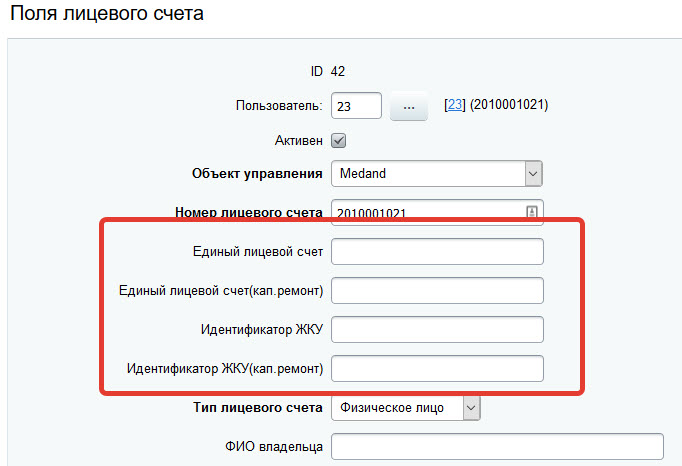The height and width of the screenshot is (466, 682).
Task: Click the text (2010001021) beside user link
Action: coord(509,104)
